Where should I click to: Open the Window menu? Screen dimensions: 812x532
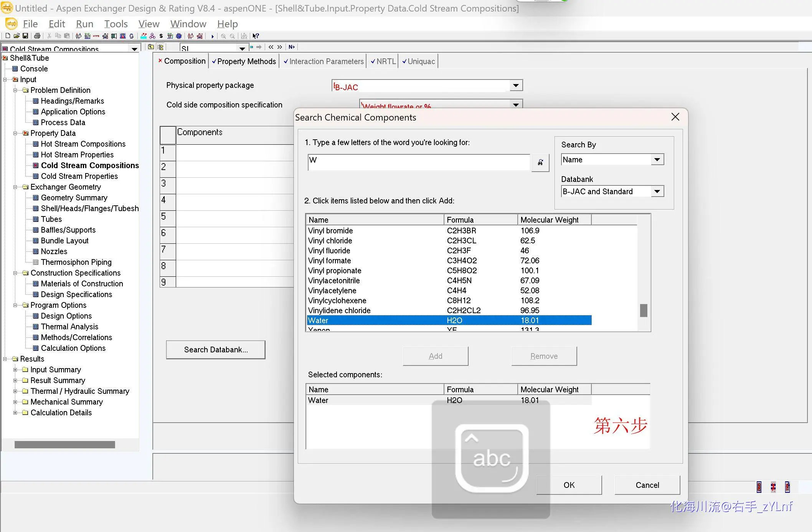188,24
